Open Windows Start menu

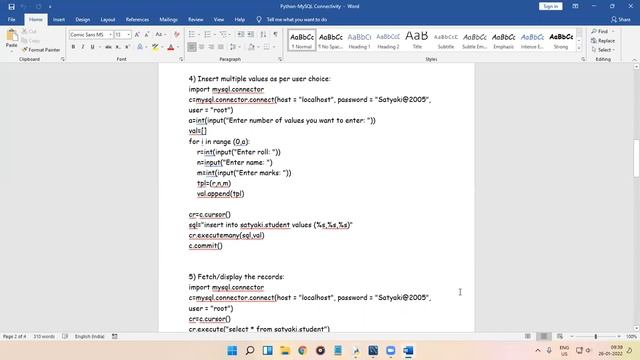click(232, 351)
